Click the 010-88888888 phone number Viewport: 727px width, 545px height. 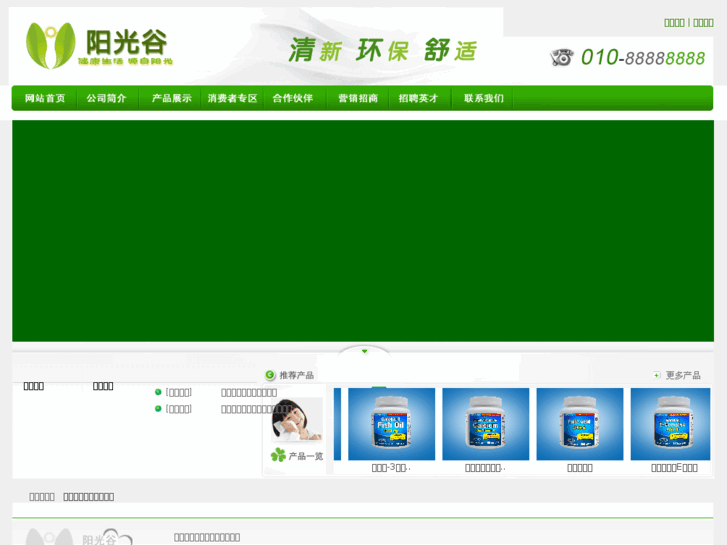[643, 58]
